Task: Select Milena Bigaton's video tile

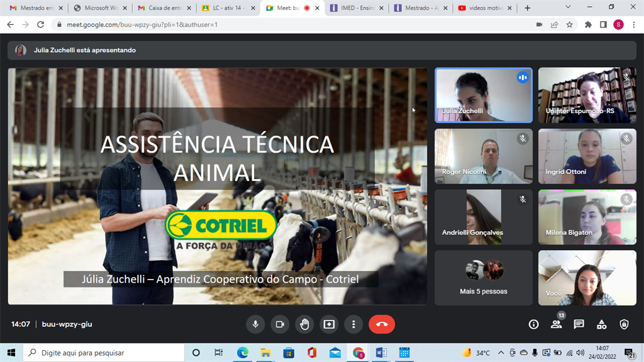Action: tap(587, 217)
